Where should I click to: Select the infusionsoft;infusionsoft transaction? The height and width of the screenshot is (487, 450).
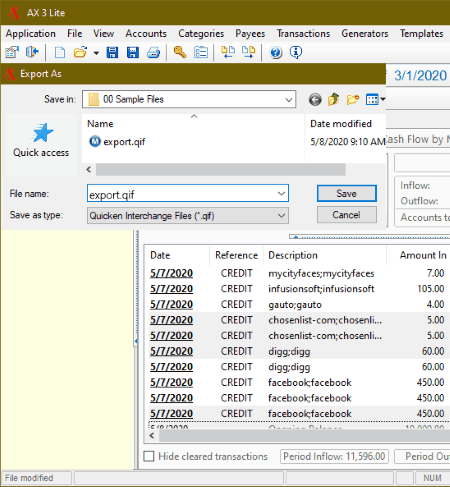[321, 289]
